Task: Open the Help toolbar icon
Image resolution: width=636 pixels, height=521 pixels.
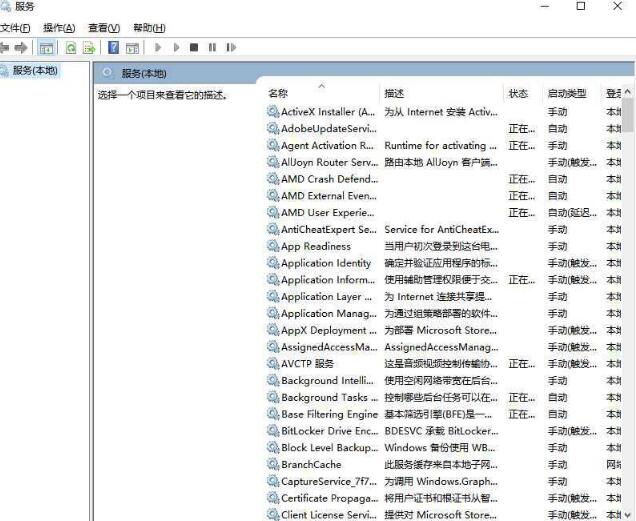Action: tap(114, 47)
